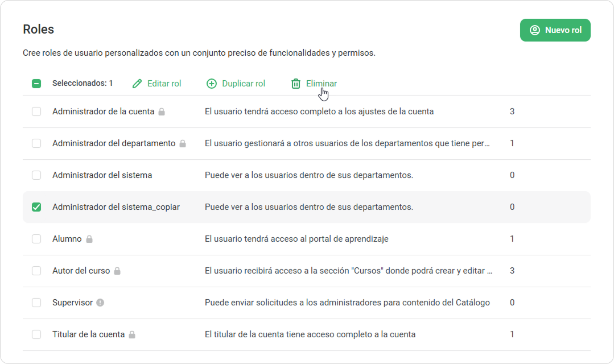The image size is (614, 364).
Task: Click the Eliminar text link
Action: tap(322, 84)
